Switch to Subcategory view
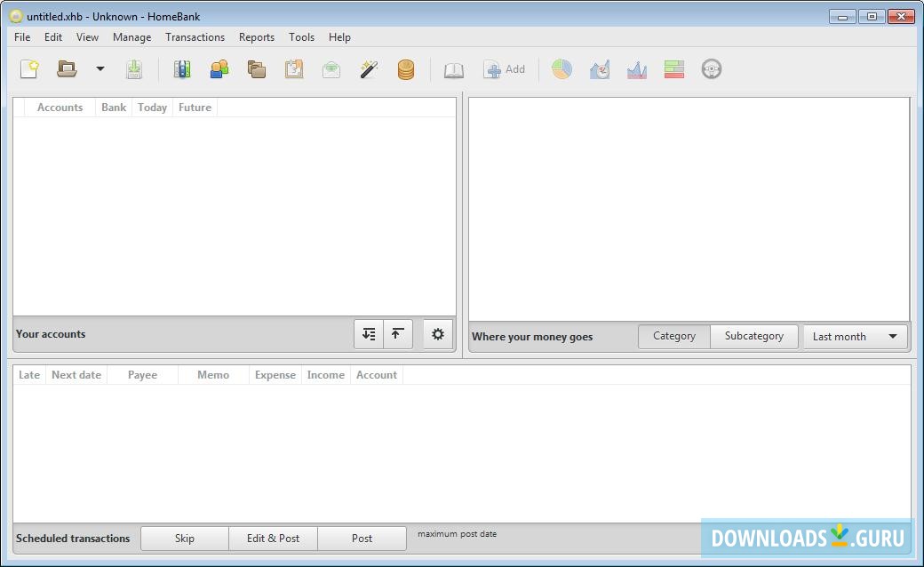924x567 pixels. click(754, 336)
